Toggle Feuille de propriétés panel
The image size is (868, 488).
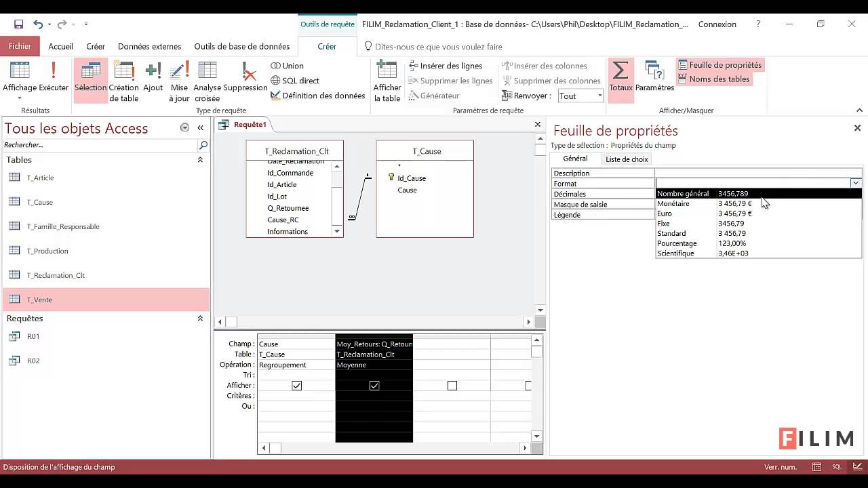[719, 65]
